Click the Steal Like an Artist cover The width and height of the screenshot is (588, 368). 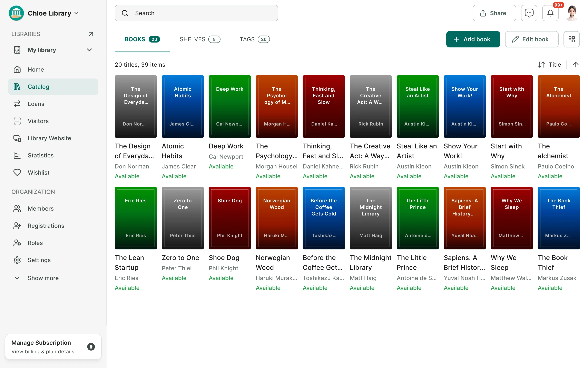tap(418, 106)
